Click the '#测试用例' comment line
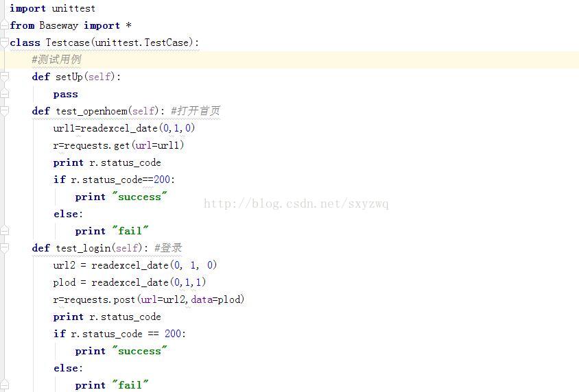This screenshot has width=579, height=392. [56, 60]
